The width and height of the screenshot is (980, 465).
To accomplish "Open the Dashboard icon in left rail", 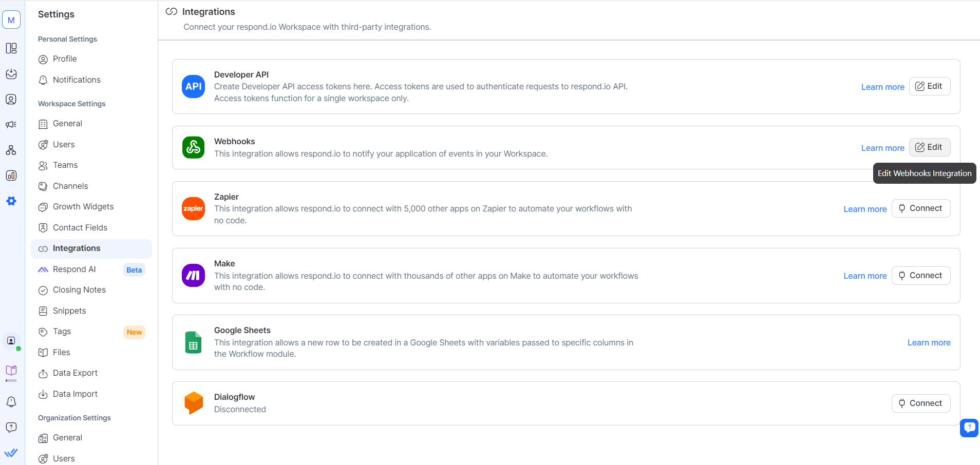I will click(11, 48).
